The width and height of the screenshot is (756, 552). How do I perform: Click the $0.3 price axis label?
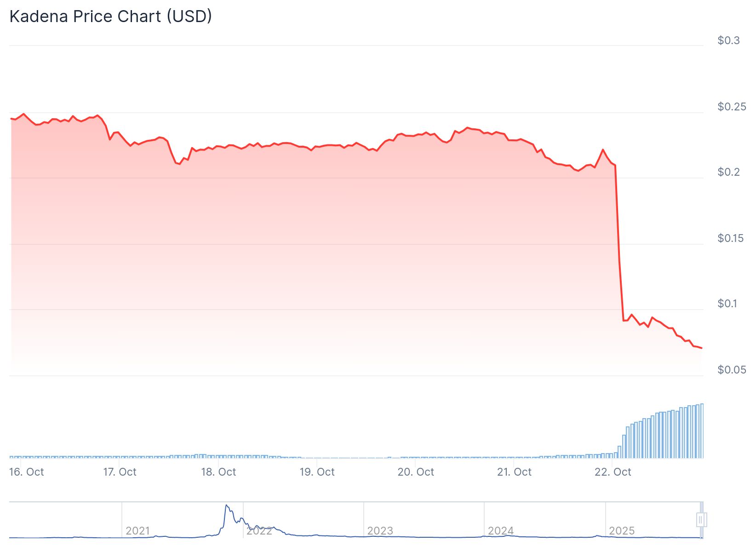[x=729, y=40]
